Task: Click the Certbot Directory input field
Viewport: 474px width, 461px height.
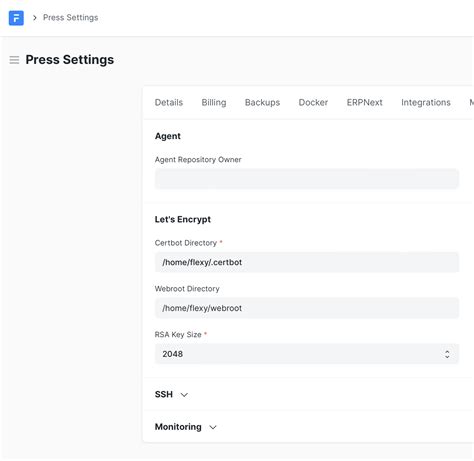Action: (307, 262)
